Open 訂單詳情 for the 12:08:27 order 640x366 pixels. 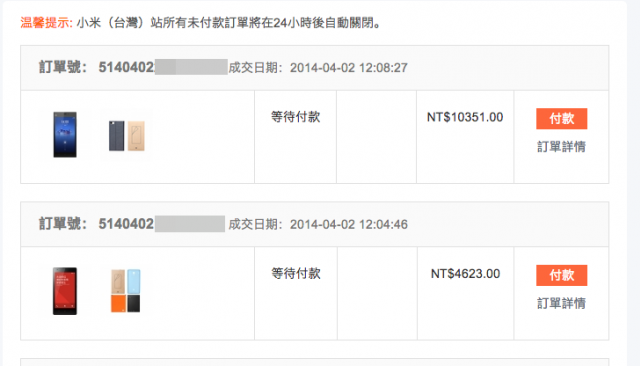coord(562,146)
